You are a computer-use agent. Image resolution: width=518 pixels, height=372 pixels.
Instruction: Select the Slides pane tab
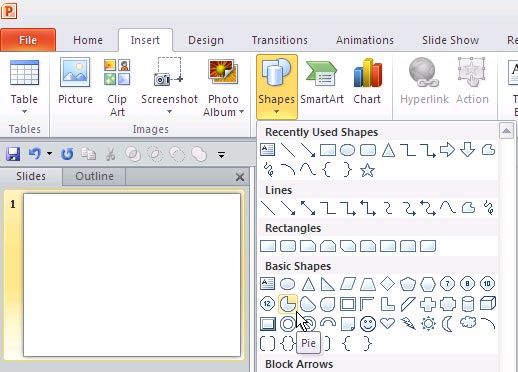coord(31,176)
